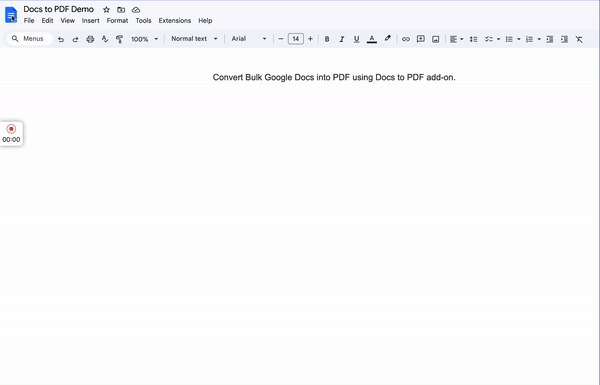Click the undo arrow
600x385 pixels.
61,39
